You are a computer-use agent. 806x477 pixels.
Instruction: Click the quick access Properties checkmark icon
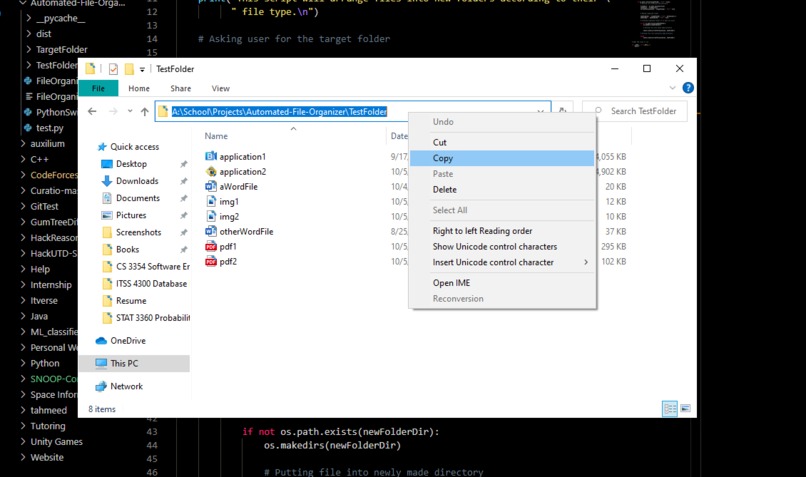click(x=113, y=69)
